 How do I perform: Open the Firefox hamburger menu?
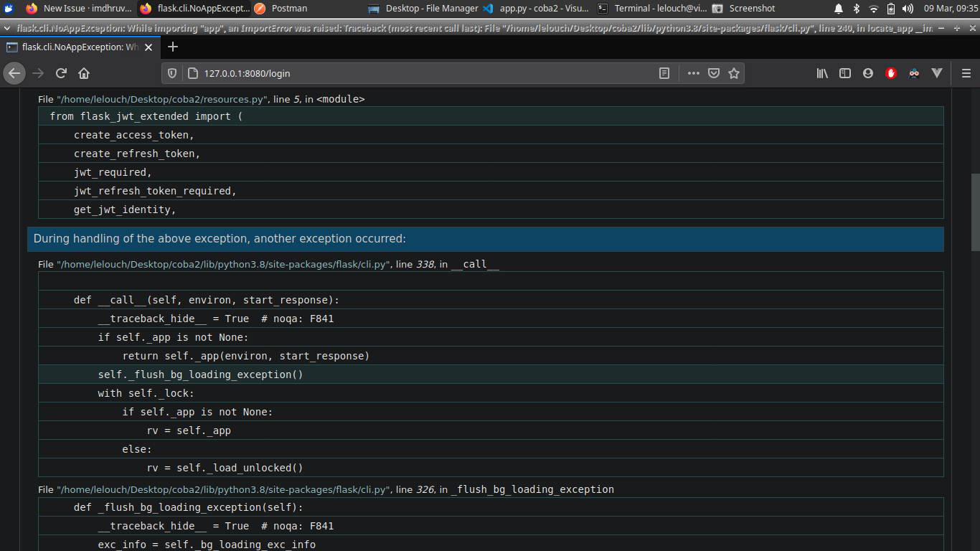(x=966, y=73)
